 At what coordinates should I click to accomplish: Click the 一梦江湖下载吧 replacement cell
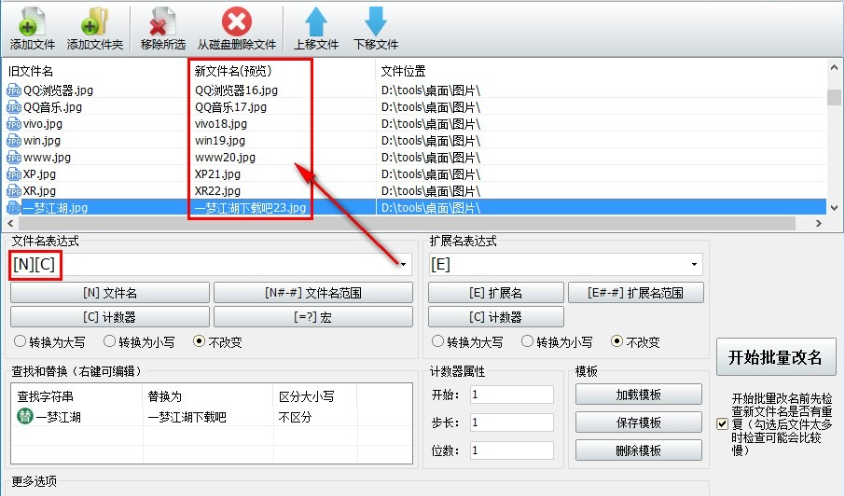tap(187, 417)
